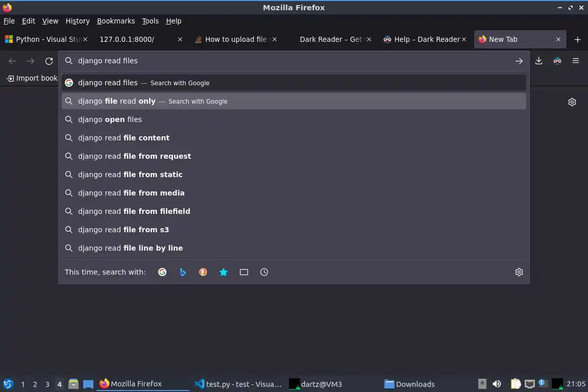Search this time in History
The width and height of the screenshot is (588, 392).
(264, 272)
